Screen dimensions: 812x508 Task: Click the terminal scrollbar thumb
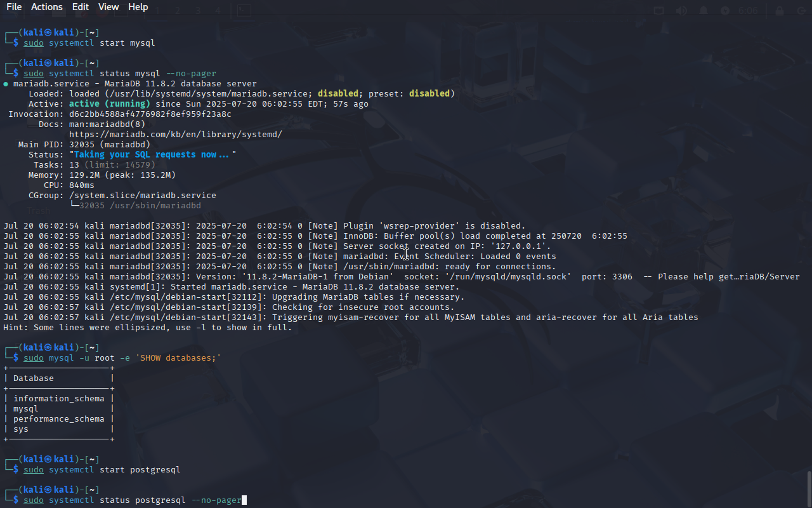pos(809,488)
